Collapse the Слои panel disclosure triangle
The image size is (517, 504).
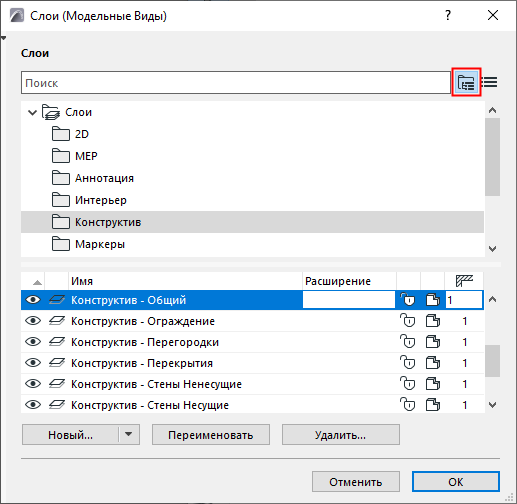pos(3,38)
